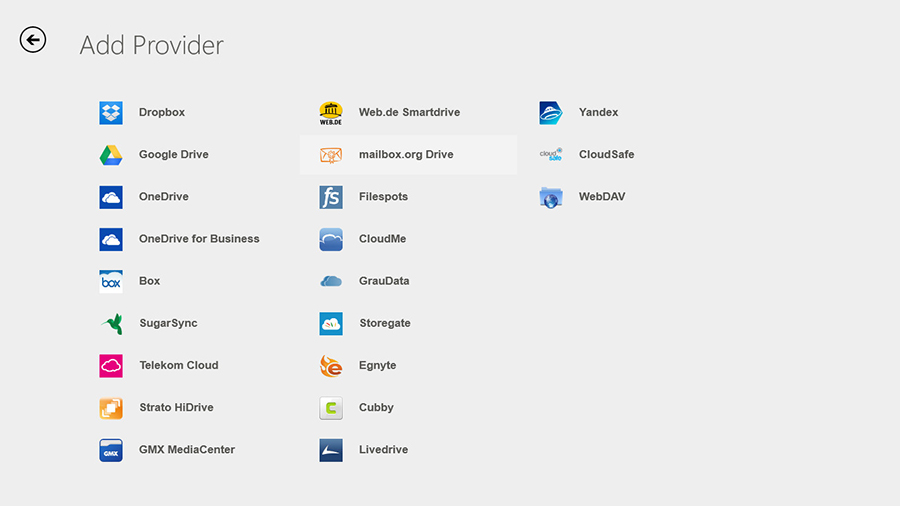Click the Strato HiDrive orange icon
This screenshot has width=900, height=506.
(x=111, y=408)
